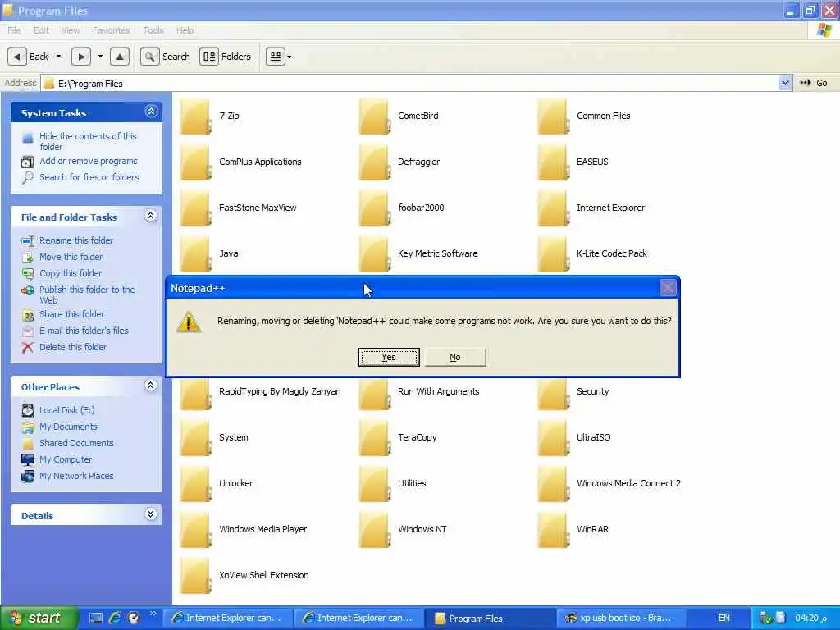
Task: Click Publish this folder to the Web
Action: [87, 294]
